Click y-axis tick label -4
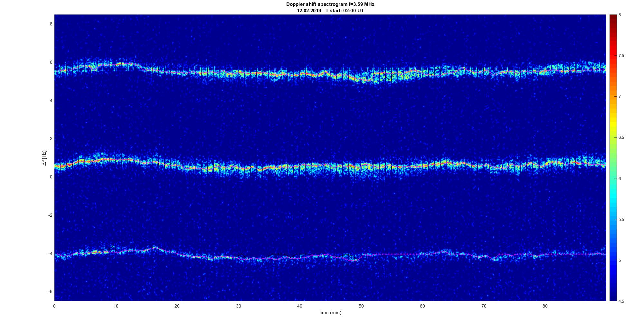 pos(50,253)
